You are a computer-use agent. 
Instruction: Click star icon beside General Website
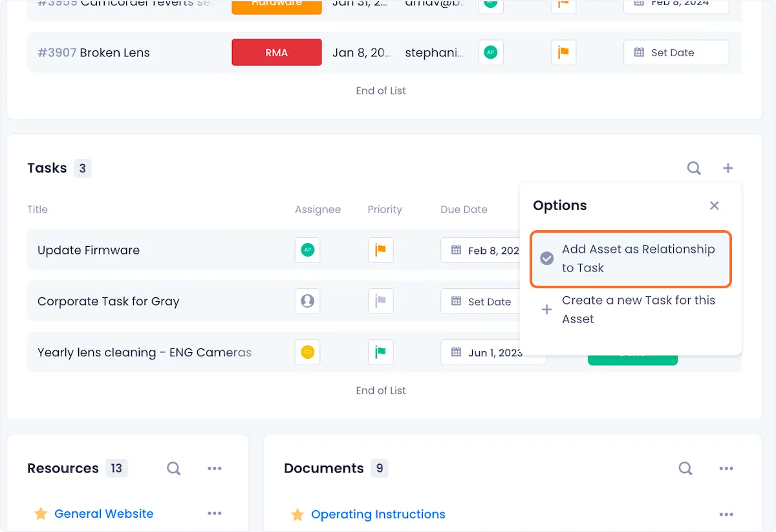41,514
